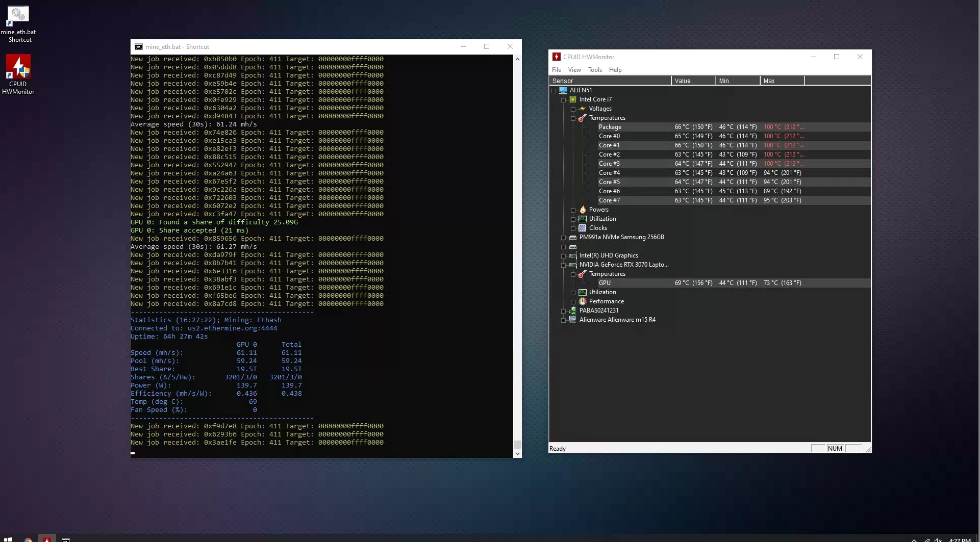Click the console icon in mine_eth.bat title bar
The height and width of the screenshot is (542, 980).
pos(138,46)
